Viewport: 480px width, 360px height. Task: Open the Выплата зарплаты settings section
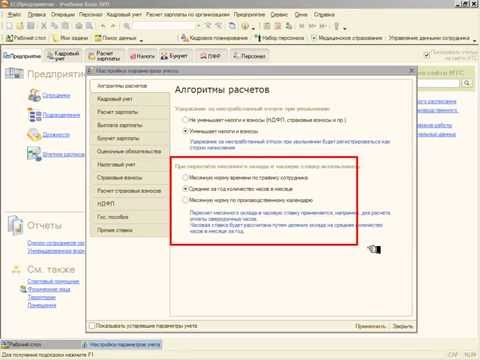(130, 125)
